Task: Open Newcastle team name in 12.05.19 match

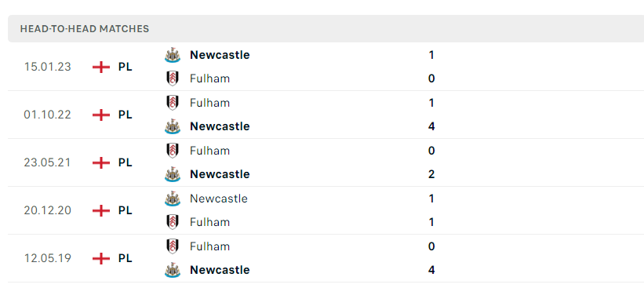Action: click(x=220, y=270)
